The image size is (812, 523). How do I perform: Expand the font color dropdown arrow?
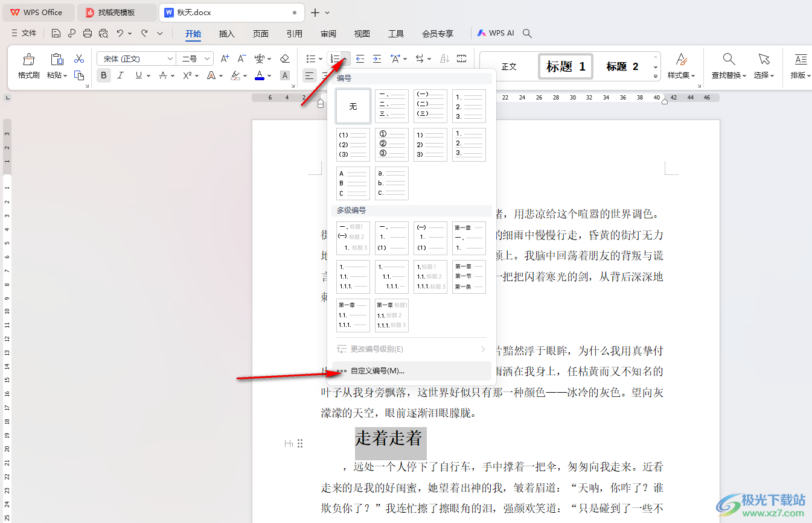click(x=270, y=76)
